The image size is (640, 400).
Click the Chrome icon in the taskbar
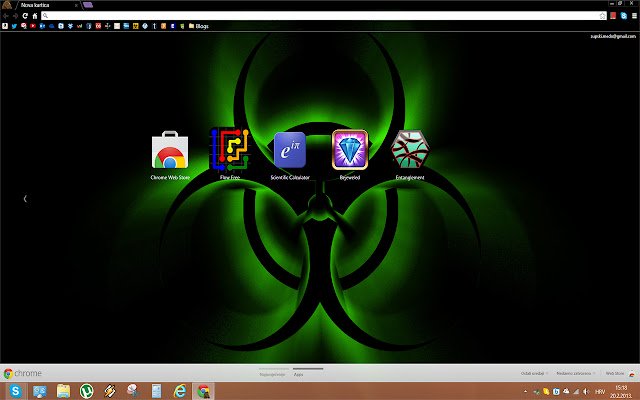coord(203,391)
